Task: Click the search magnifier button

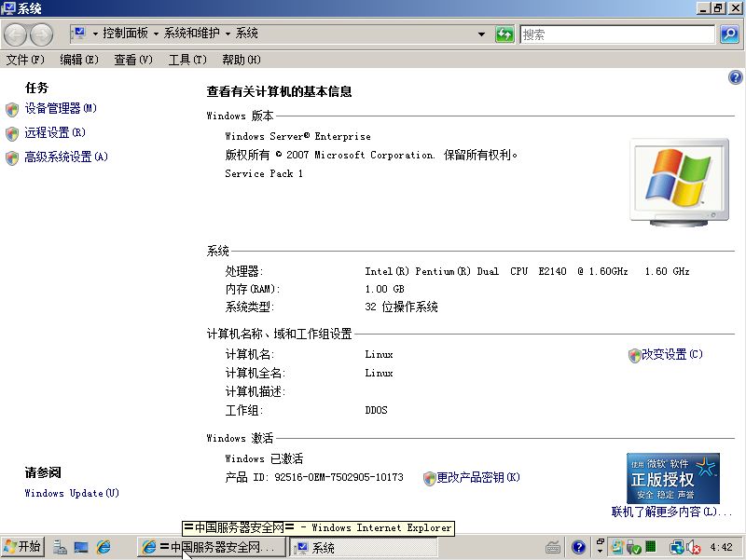Action: point(729,34)
